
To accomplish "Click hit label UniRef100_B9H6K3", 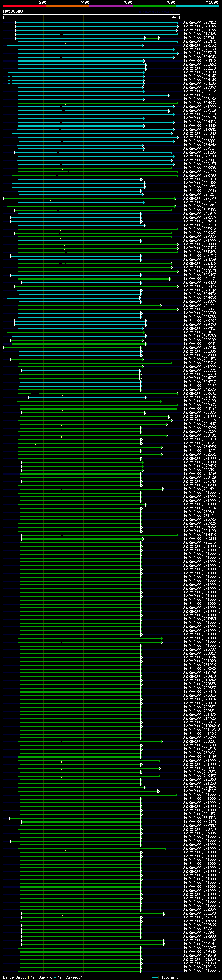I will click(x=199, y=103).
